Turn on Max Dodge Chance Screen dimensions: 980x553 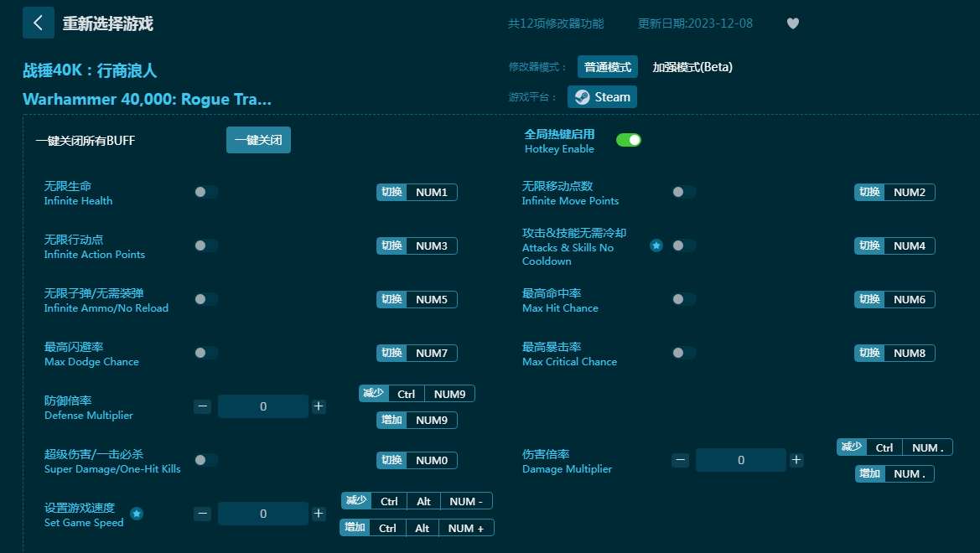[206, 353]
